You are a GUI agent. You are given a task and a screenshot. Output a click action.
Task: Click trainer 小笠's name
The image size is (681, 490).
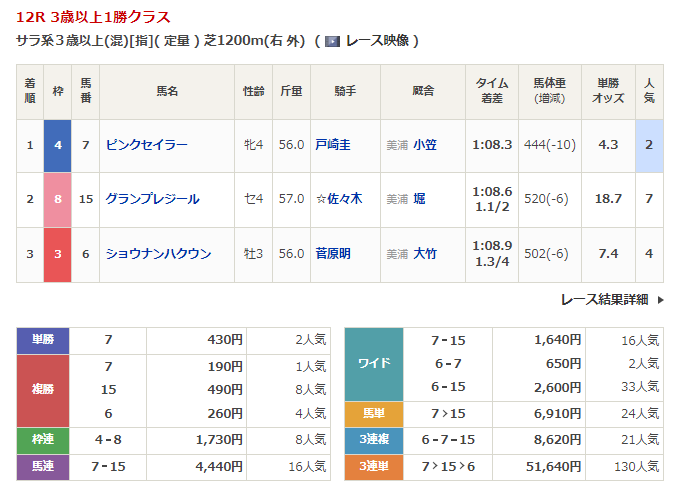pos(424,145)
